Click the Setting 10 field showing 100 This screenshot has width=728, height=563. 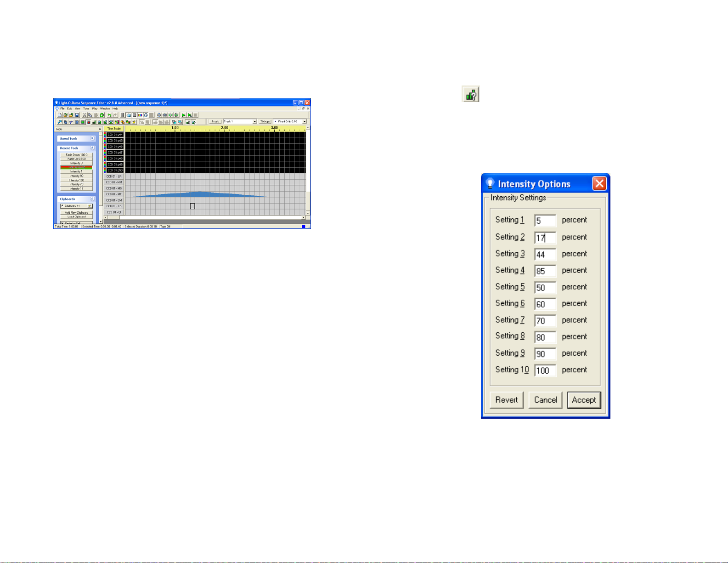pos(545,370)
